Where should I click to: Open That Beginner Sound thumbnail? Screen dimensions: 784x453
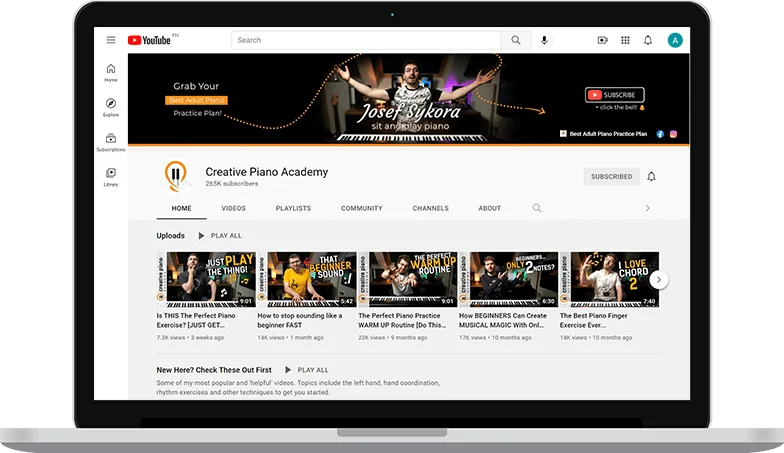click(307, 280)
